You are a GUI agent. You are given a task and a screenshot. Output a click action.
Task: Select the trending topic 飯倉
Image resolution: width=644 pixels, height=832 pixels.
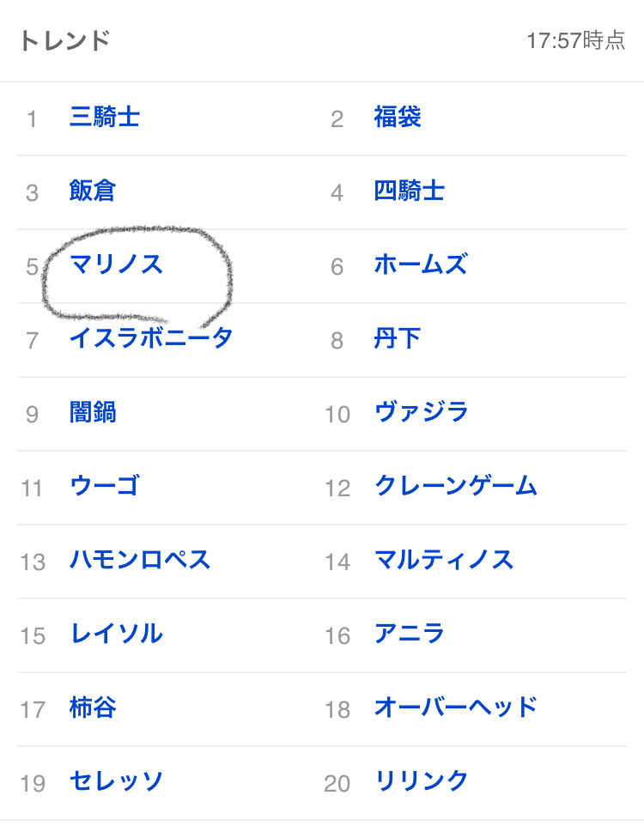93,191
